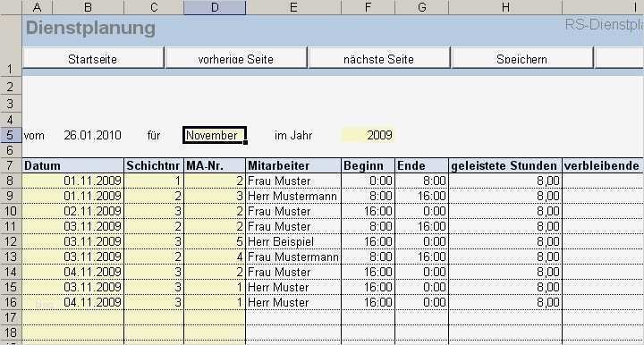Select MA-Nr. value 4 in row 13
This screenshot has width=644, height=345.
click(x=215, y=257)
